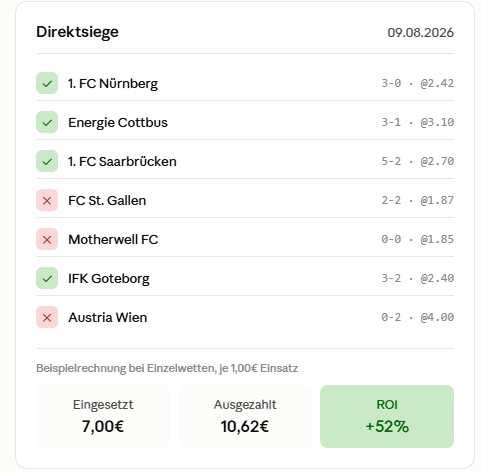Click green checkmark next to 1. FC Saarbrücken
The width and height of the screenshot is (481, 472).
point(47,161)
